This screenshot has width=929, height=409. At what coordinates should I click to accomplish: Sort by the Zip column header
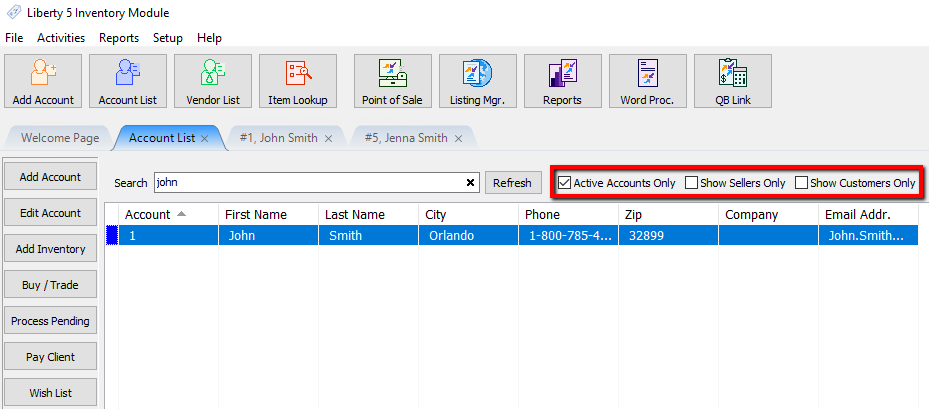[x=668, y=215]
